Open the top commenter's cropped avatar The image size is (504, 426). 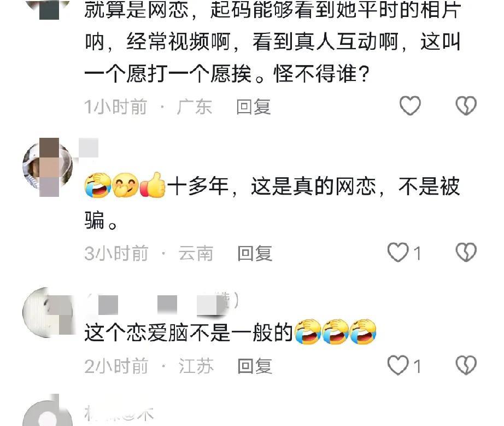point(47,10)
